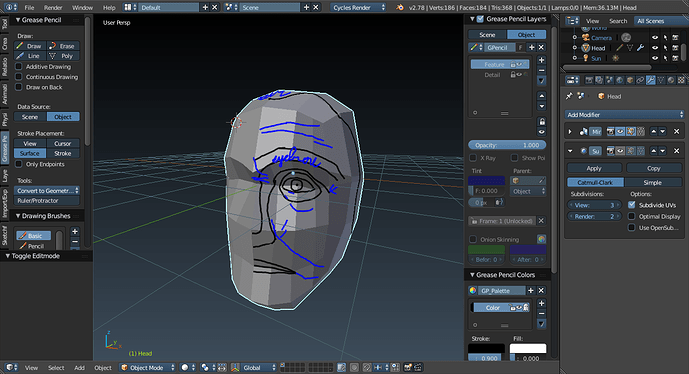Screen dimensions: 689x374
Task: Open the Add Modifier dropdown
Action: coord(624,115)
